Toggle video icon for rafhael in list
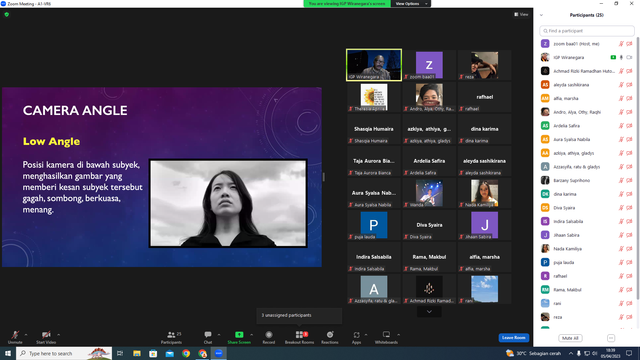Screen dimensions: 640x360 [x=629, y=276]
